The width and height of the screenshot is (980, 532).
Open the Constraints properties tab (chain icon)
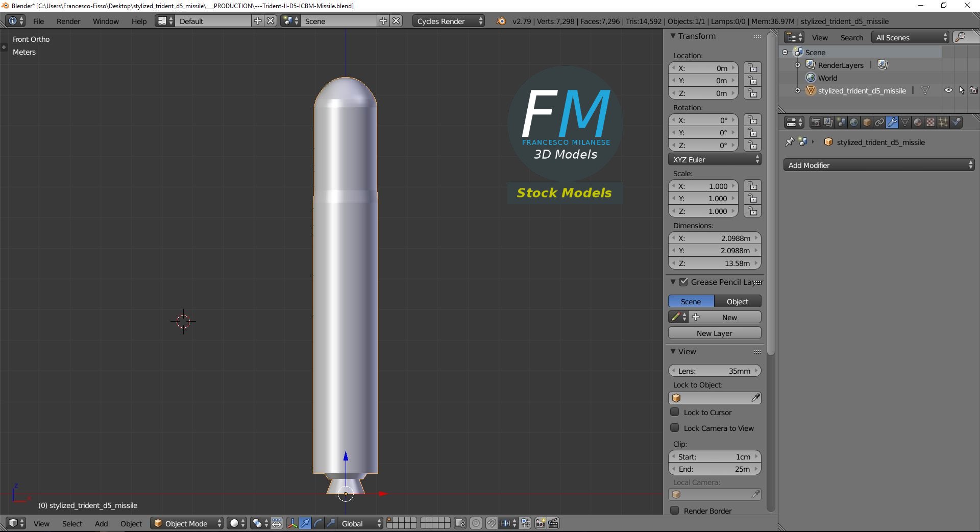click(x=879, y=123)
